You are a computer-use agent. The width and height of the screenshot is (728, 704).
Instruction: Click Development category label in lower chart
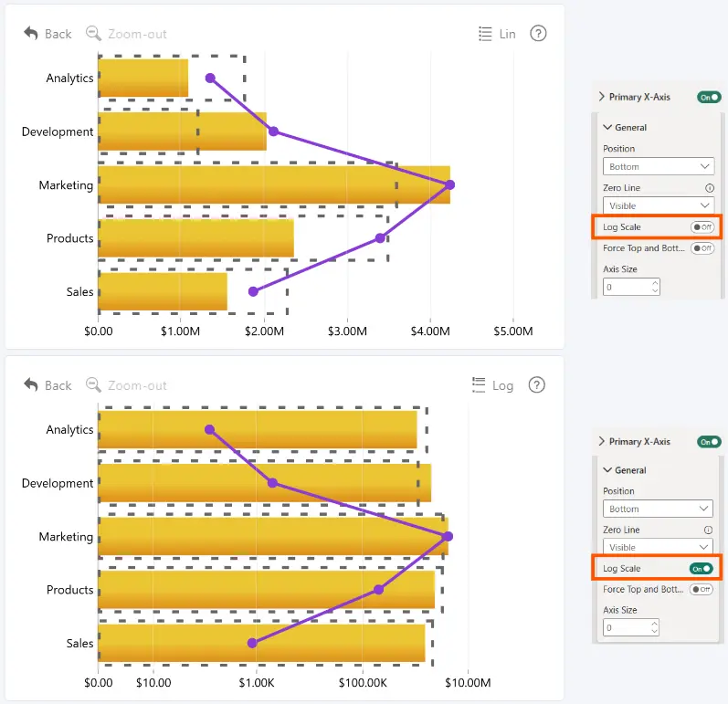tap(58, 483)
